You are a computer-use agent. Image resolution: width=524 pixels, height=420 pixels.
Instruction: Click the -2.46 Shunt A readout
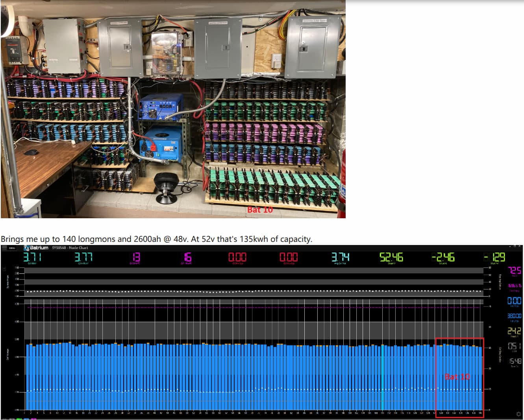443,257
